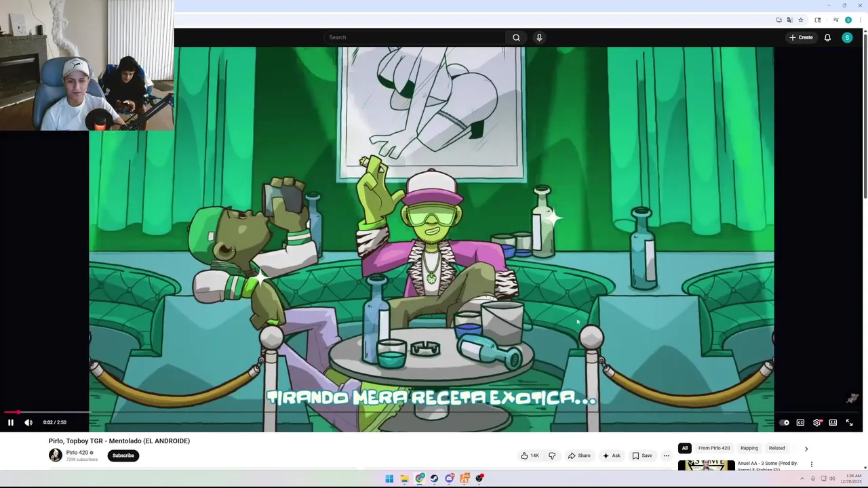This screenshot has width=868, height=488.
Task: Open Anuel AA 3 Some video thumbnail
Action: (x=706, y=465)
